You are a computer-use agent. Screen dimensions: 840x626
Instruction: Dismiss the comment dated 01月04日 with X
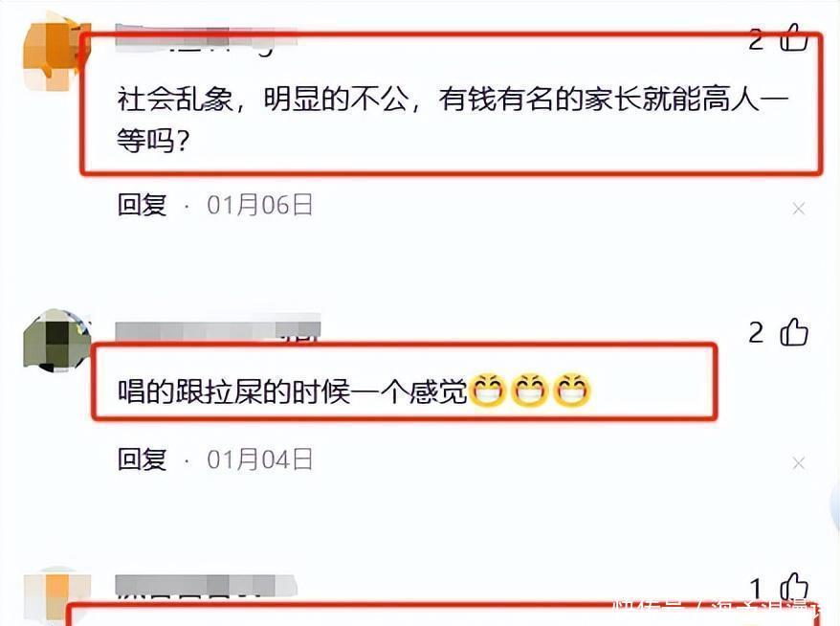[x=798, y=463]
